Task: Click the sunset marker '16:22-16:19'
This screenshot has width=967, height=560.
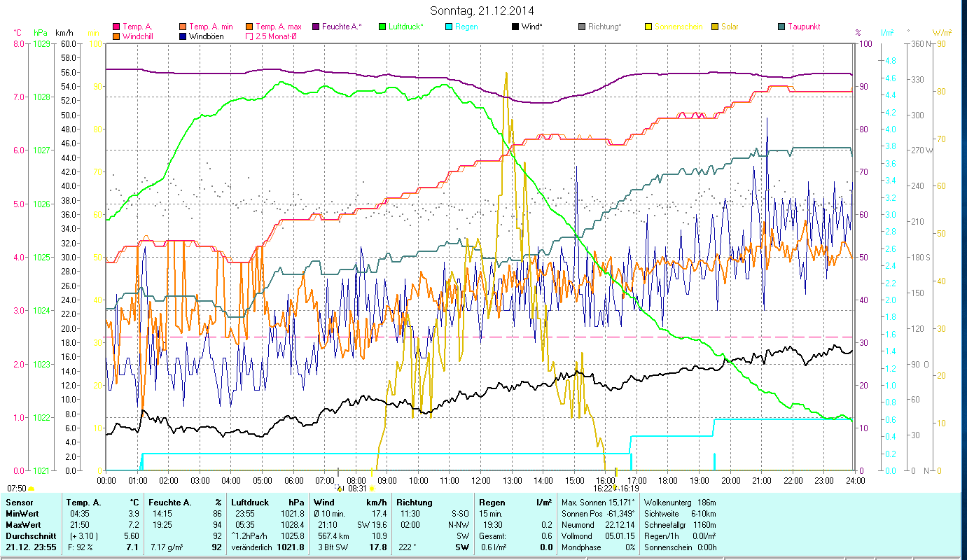Action: point(616,489)
